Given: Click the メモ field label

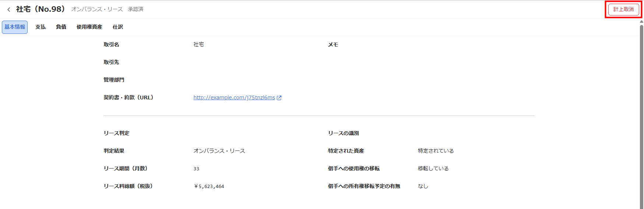Looking at the screenshot, I should point(333,45).
